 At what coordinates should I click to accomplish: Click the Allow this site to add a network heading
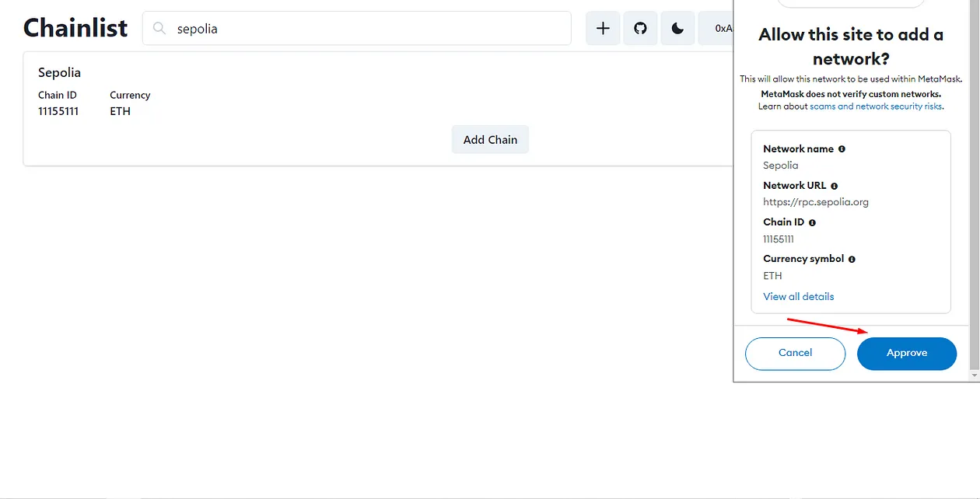tap(851, 47)
